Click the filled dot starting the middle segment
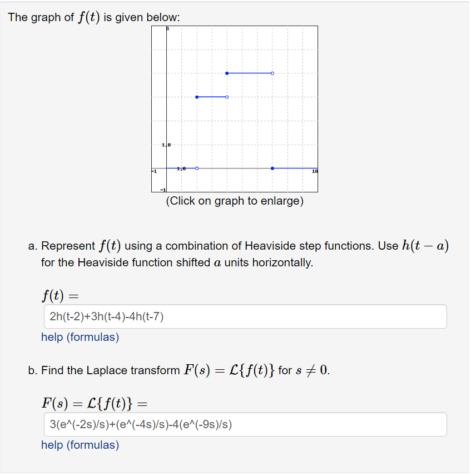471x476 pixels. point(197,97)
